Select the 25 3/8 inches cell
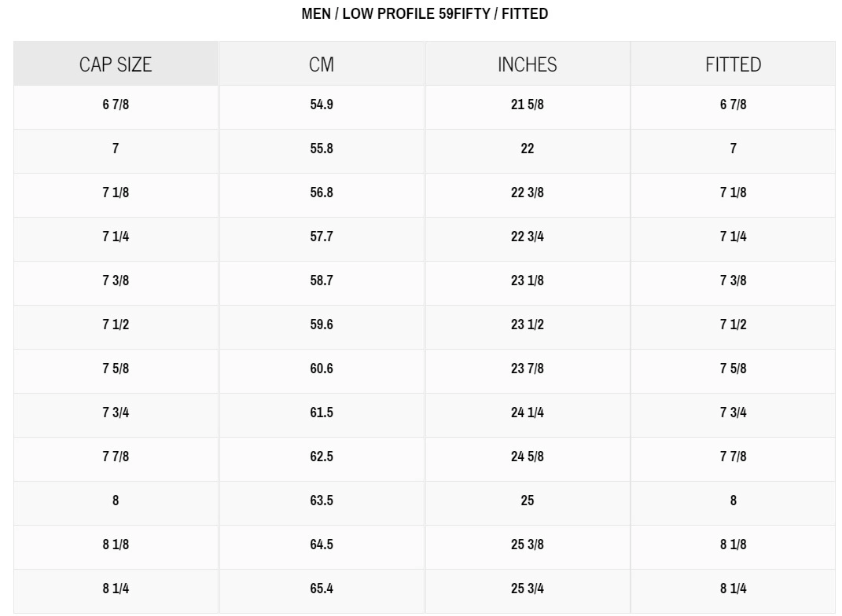842x616 pixels. tap(527, 544)
